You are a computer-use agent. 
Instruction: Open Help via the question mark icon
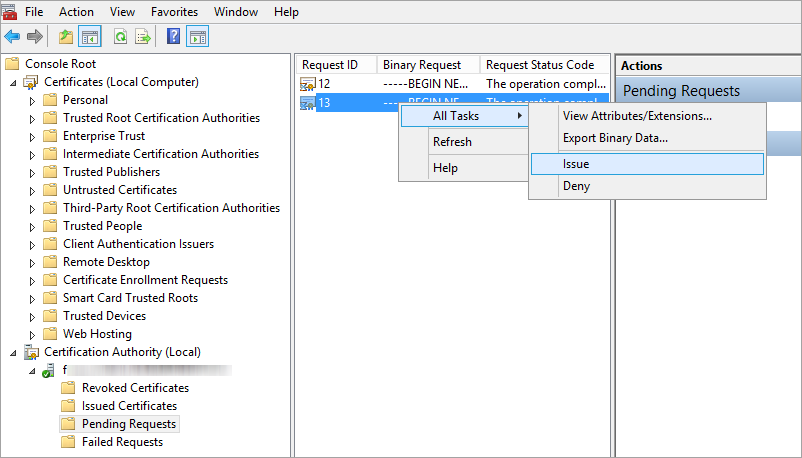coord(174,37)
